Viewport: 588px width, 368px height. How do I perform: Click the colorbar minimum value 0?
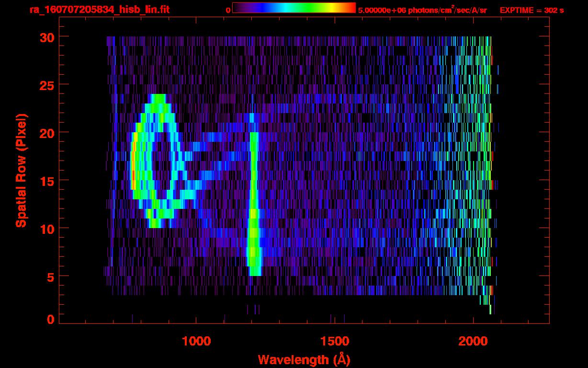point(228,10)
